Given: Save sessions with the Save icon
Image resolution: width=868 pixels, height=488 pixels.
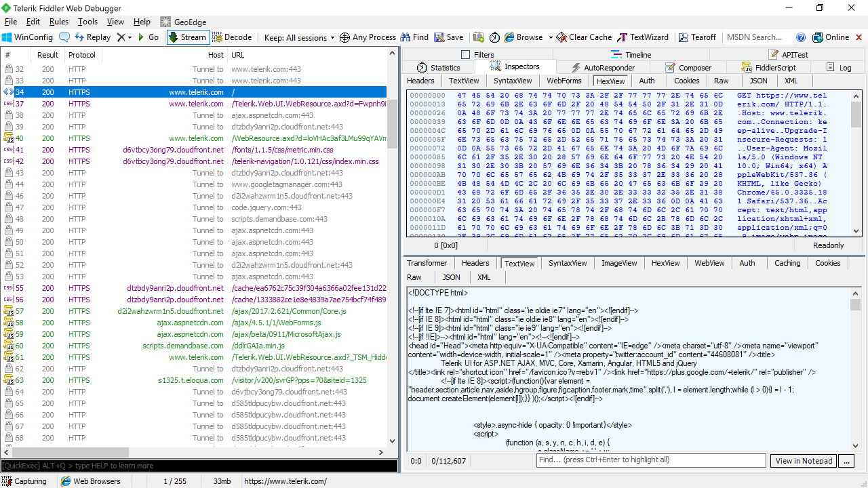Looking at the screenshot, I should 449,37.
